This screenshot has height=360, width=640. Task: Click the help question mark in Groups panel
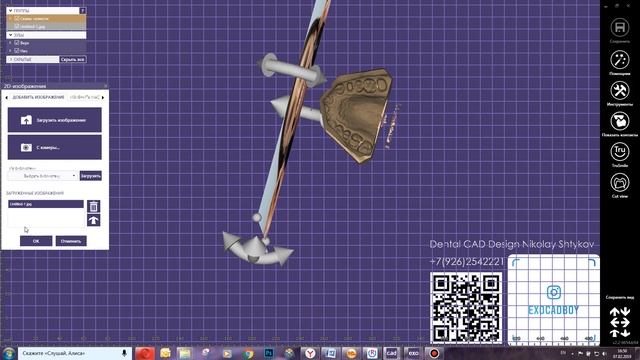(82, 11)
